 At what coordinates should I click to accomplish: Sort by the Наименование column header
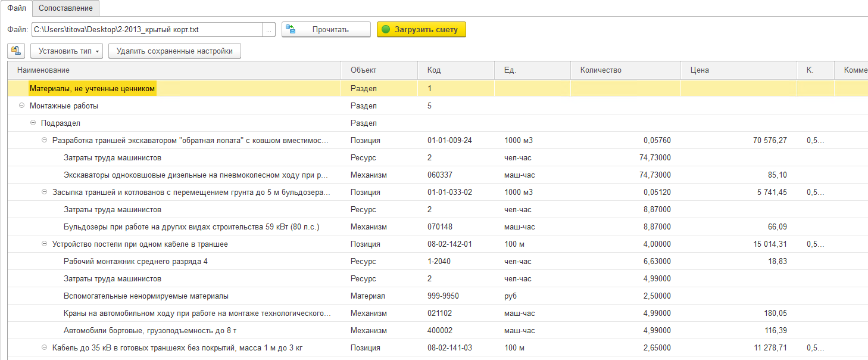174,70
